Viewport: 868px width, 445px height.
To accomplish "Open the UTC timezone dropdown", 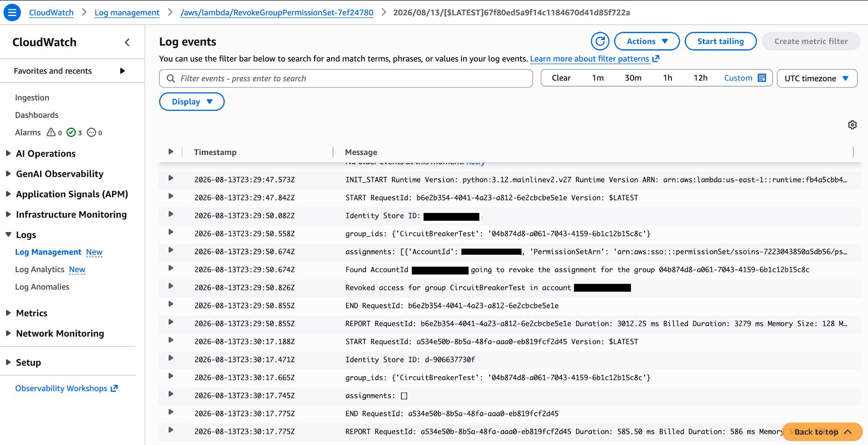I will (x=817, y=78).
